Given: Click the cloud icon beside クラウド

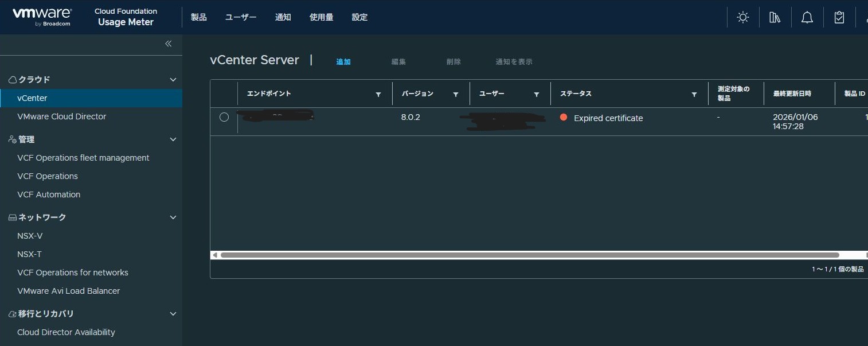Looking at the screenshot, I should 13,80.
